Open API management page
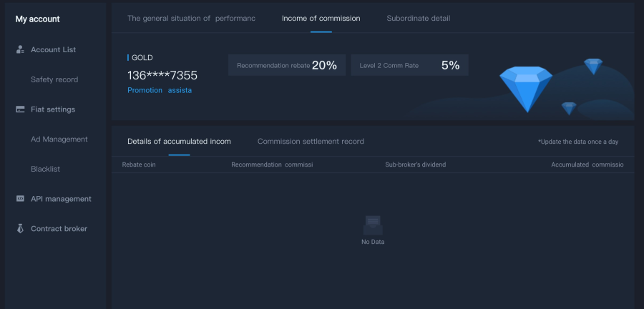The height and width of the screenshot is (309, 644). [x=62, y=199]
